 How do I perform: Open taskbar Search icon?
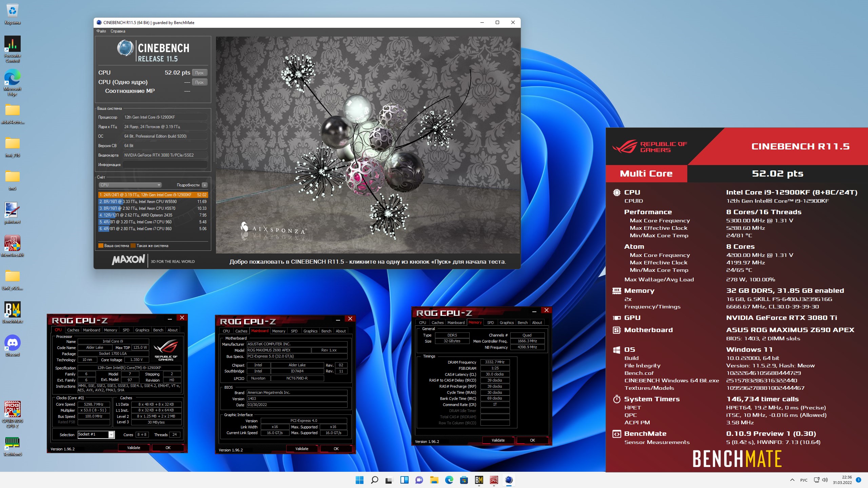click(x=374, y=480)
